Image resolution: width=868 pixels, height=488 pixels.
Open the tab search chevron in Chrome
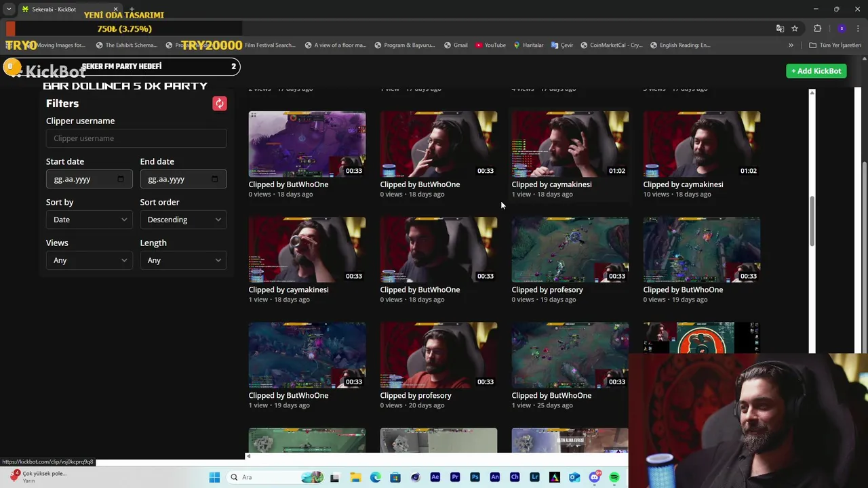click(9, 9)
